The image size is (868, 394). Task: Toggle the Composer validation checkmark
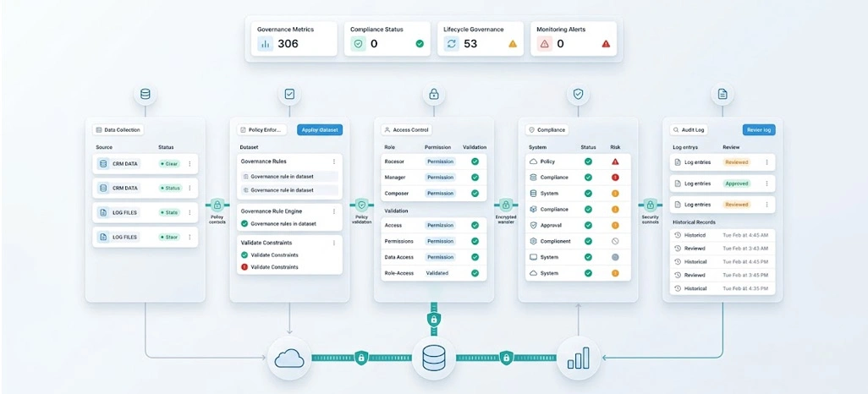point(475,194)
